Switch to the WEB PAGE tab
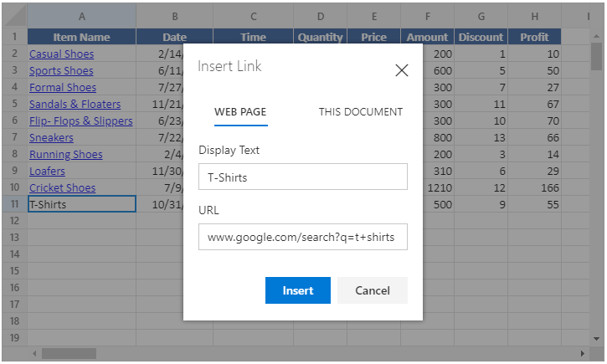The height and width of the screenshot is (364, 607). [240, 112]
